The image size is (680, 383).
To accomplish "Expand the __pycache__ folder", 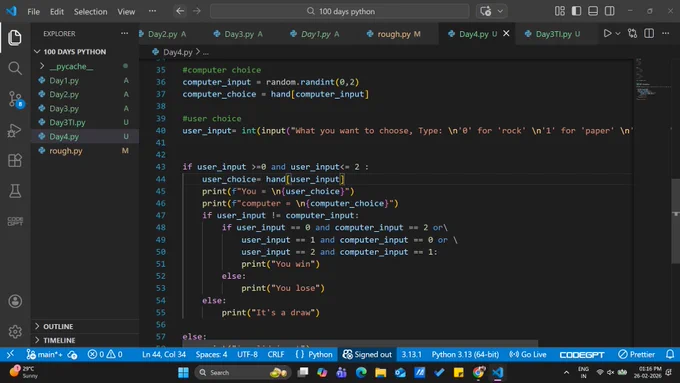I will pos(71,66).
